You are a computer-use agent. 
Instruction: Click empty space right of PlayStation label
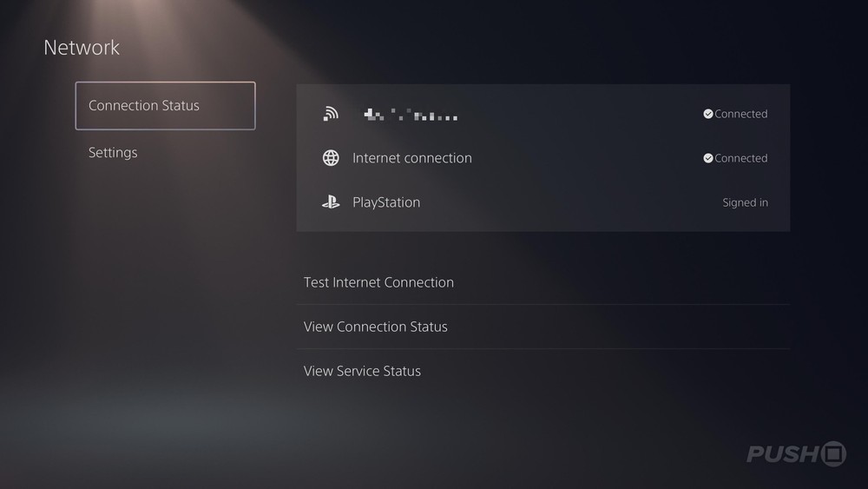point(564,202)
